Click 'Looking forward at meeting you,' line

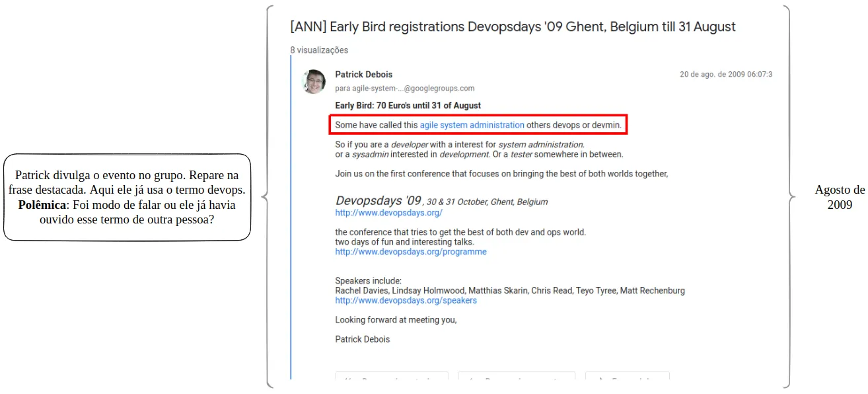[396, 320]
